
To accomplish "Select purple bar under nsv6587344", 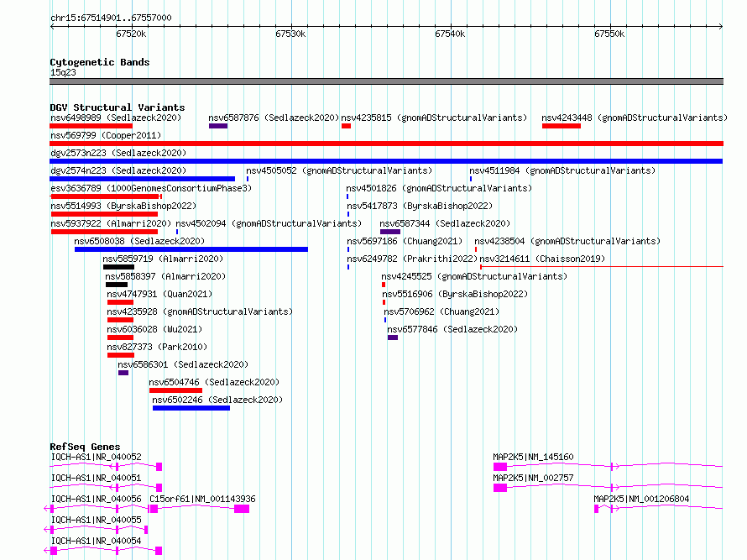I will [390, 232].
